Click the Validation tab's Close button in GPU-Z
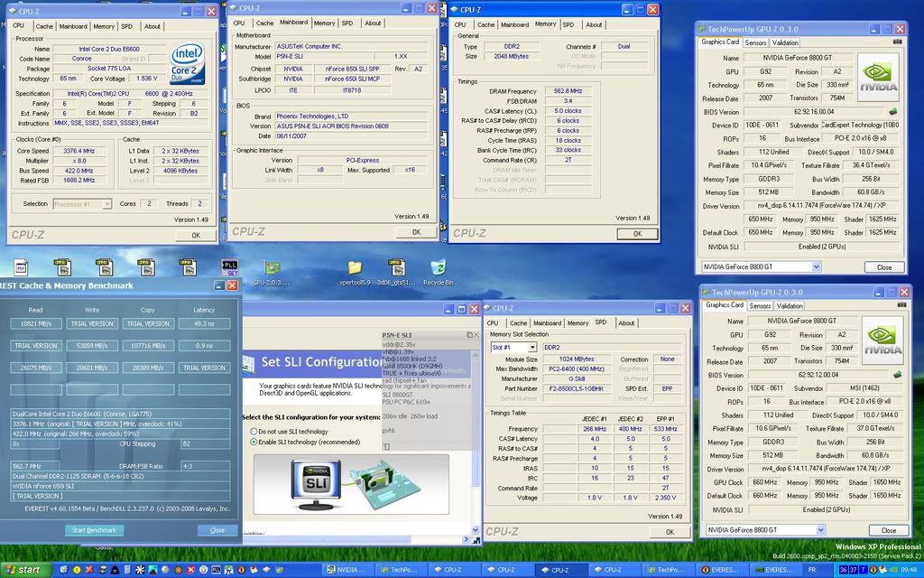The width and height of the screenshot is (924, 578). point(883,266)
